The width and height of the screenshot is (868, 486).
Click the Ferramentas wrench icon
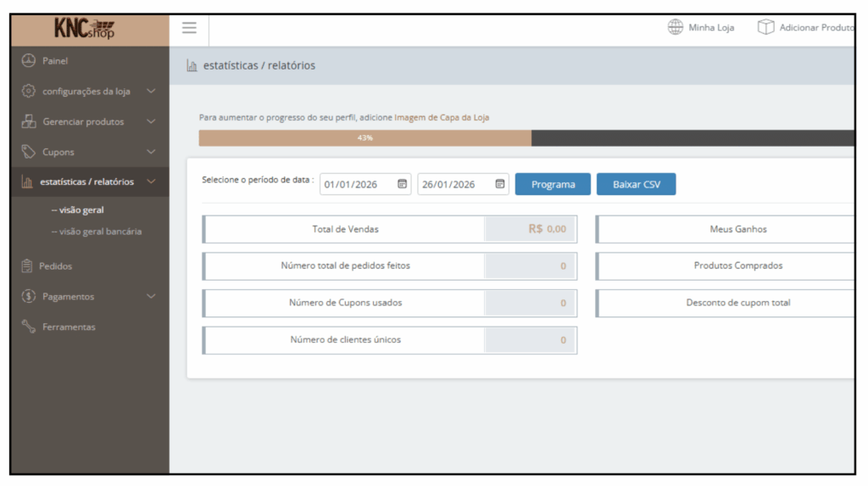28,327
